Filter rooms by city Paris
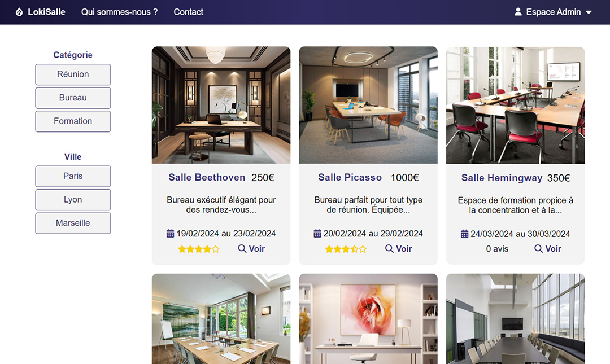 73,176
